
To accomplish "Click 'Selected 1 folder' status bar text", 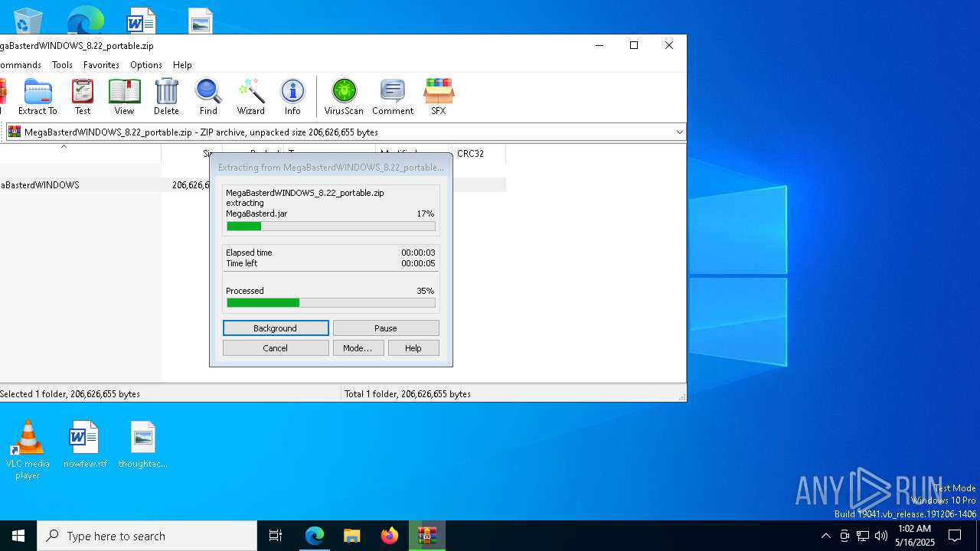I will tap(70, 394).
